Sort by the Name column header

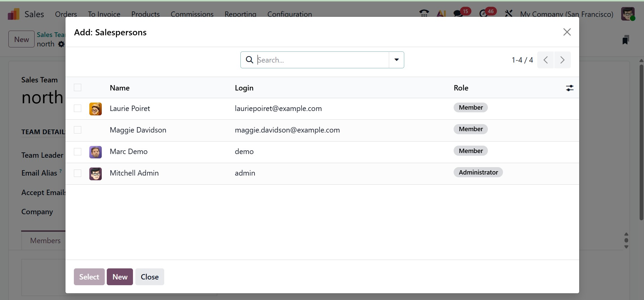coord(120,88)
